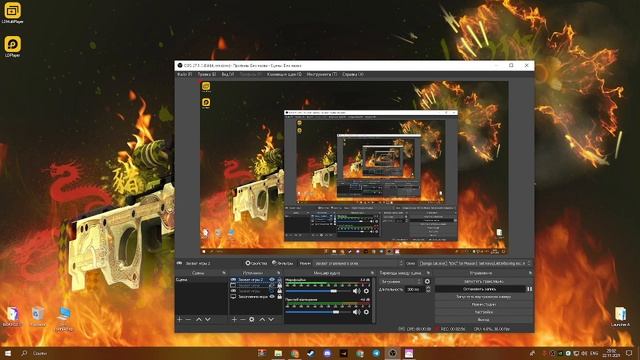
Task: Open File Explorer from the taskbar
Action: (278, 353)
